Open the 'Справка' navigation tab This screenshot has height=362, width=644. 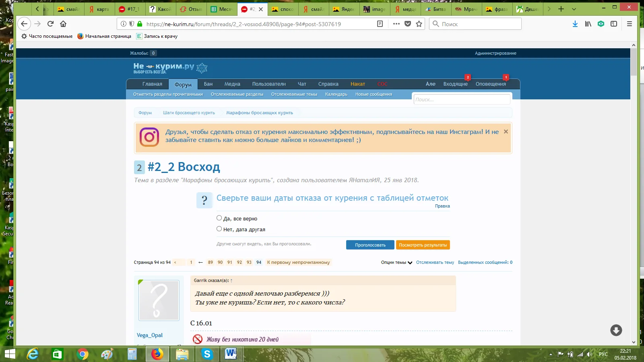pyautogui.click(x=328, y=84)
